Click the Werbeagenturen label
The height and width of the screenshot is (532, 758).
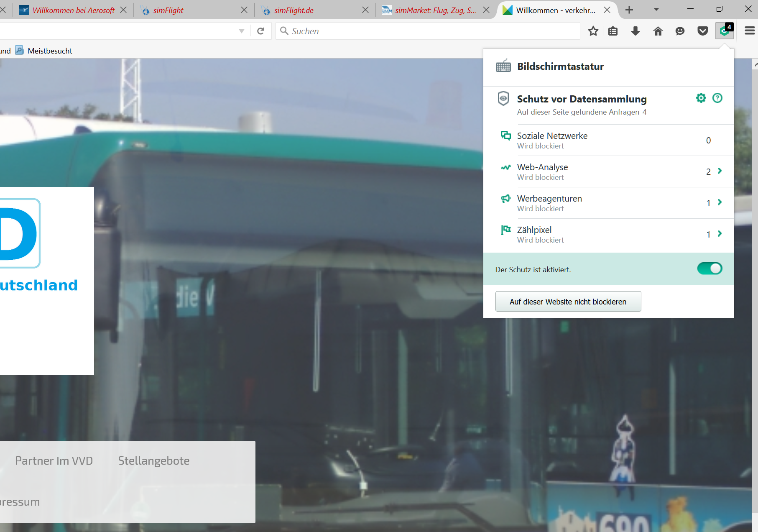(x=549, y=198)
